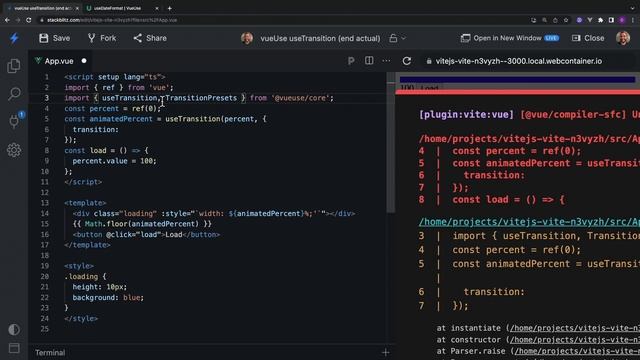Open preview in New Window
This screenshot has width=640, height=360.
click(x=501, y=38)
